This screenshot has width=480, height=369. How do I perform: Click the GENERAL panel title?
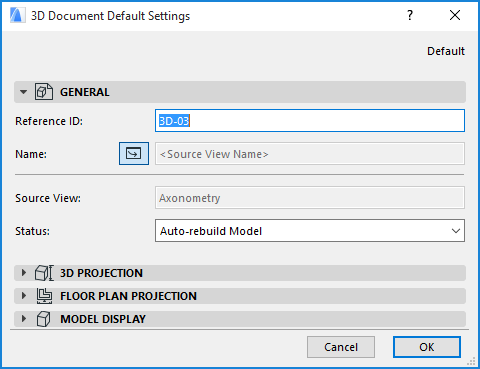pyautogui.click(x=85, y=92)
